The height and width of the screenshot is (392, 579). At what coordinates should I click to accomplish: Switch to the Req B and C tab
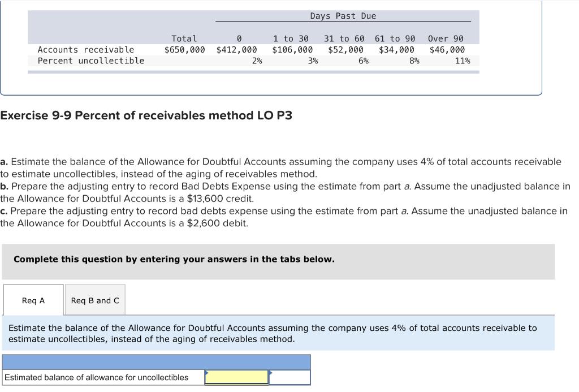[95, 300]
